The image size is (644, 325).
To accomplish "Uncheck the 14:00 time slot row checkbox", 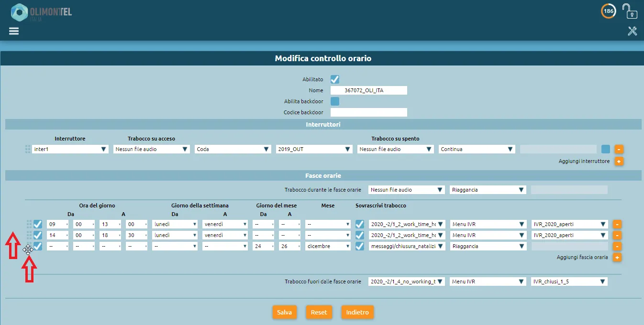I will 38,235.
